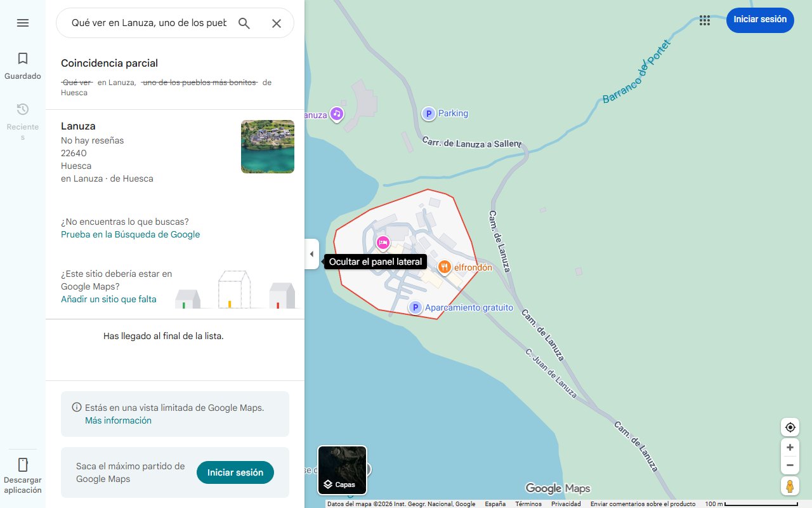Image resolution: width=812 pixels, height=508 pixels.
Task: Clear the search with the X icon
Action: tap(277, 23)
